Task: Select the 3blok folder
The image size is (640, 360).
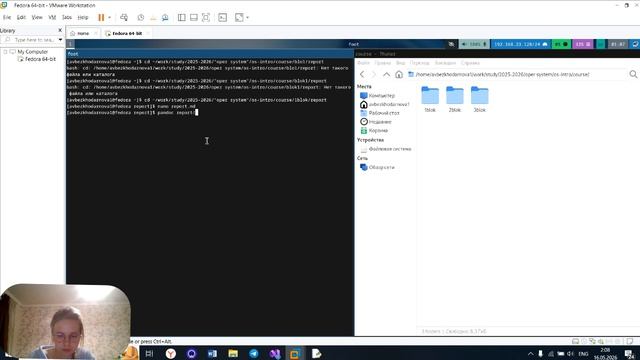Action: pos(480,99)
